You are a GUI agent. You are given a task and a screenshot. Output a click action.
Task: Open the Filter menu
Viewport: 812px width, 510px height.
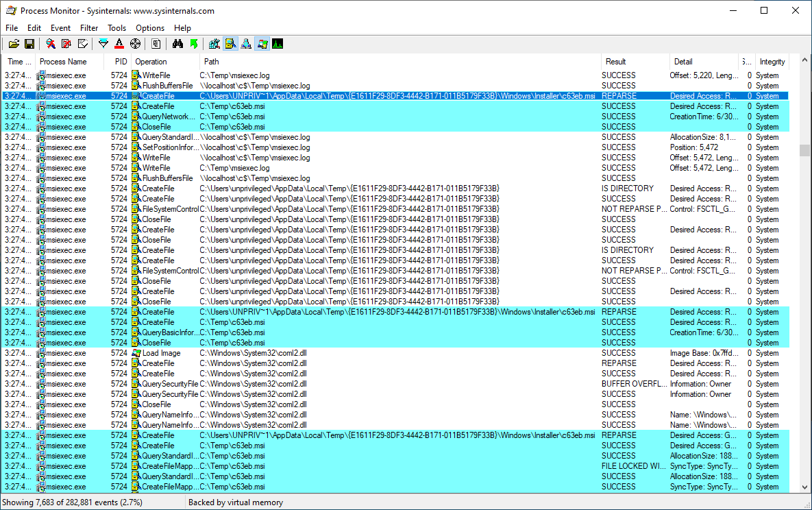pyautogui.click(x=89, y=28)
